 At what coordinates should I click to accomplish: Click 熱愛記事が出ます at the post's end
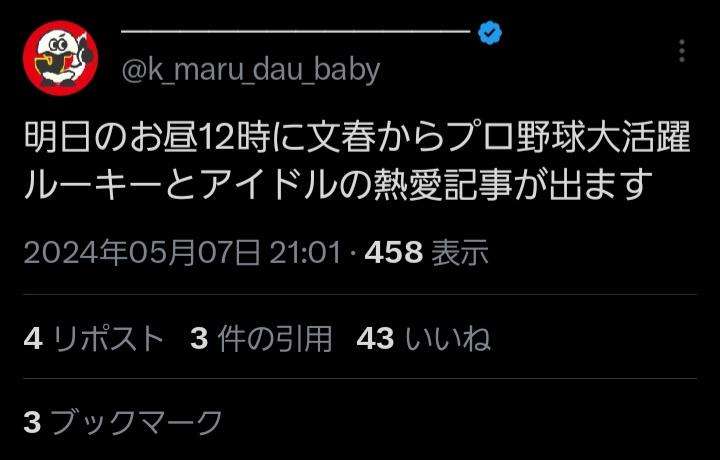(513, 184)
